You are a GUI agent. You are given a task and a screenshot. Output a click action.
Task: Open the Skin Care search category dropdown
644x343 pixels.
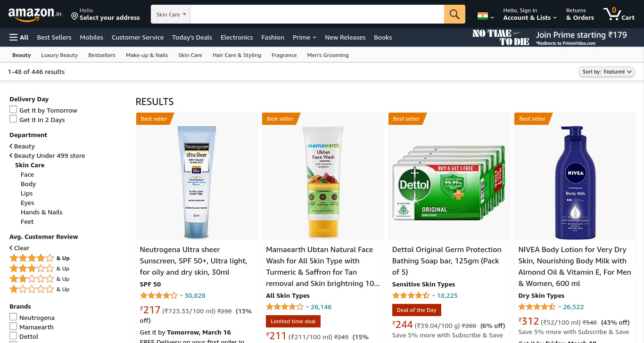click(x=171, y=14)
